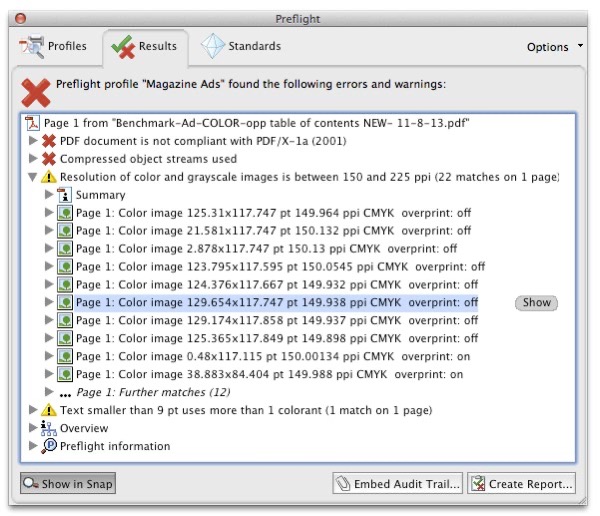
Task: Click the image icon for 129.174x117.858 pt entry
Action: pos(65,320)
